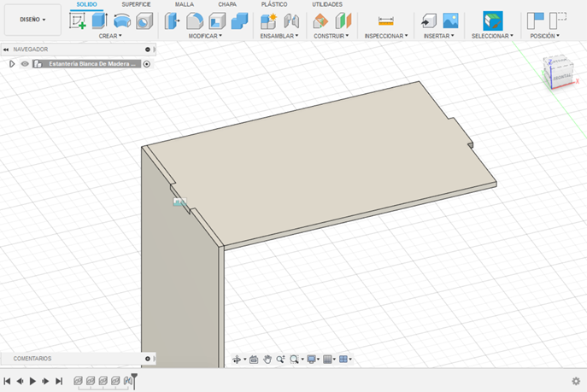This screenshot has width=587, height=392.
Task: Open the MODIFICAR dropdown menu
Action: point(205,36)
